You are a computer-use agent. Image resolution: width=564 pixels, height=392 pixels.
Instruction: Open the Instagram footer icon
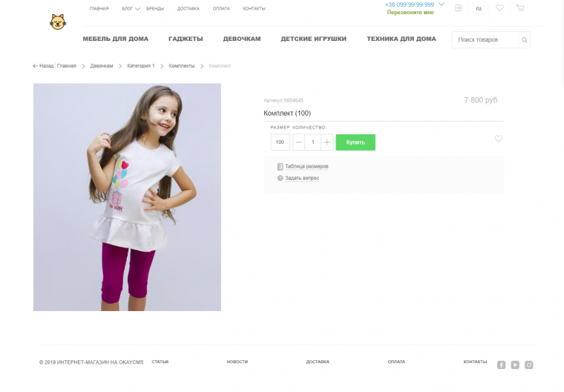pyautogui.click(x=528, y=365)
